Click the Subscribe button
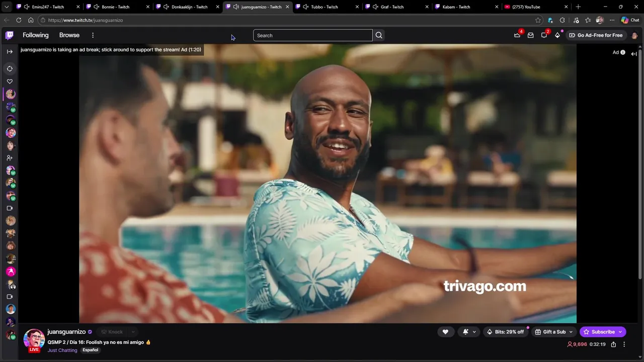644x362 pixels. [x=603, y=332]
